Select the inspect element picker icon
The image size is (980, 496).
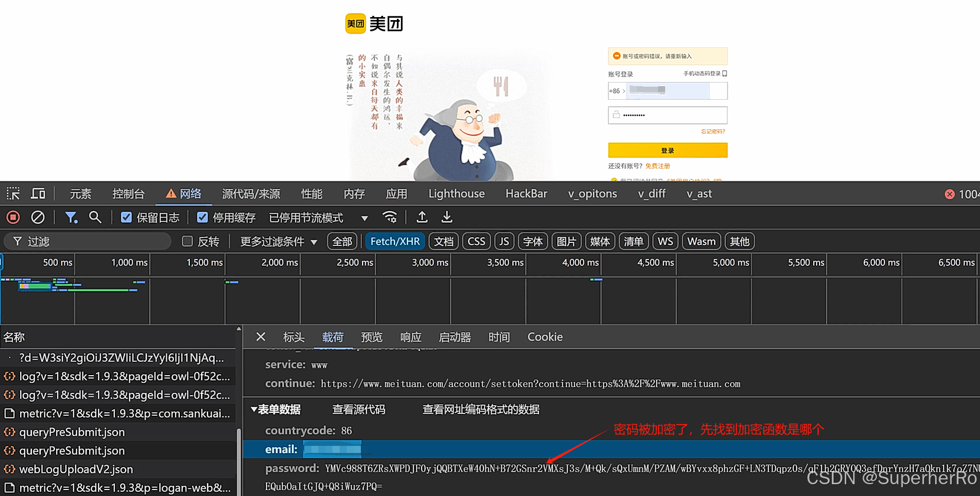point(13,193)
